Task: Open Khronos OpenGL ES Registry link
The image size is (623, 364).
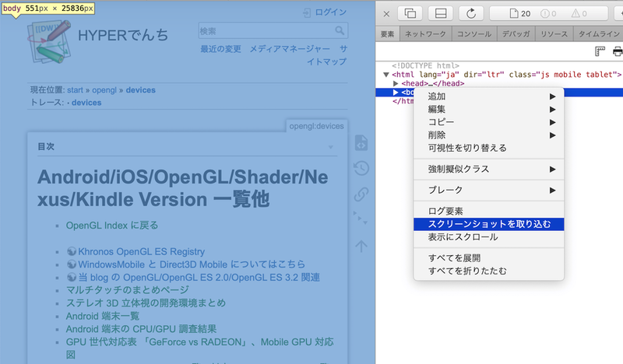Action: (x=142, y=252)
